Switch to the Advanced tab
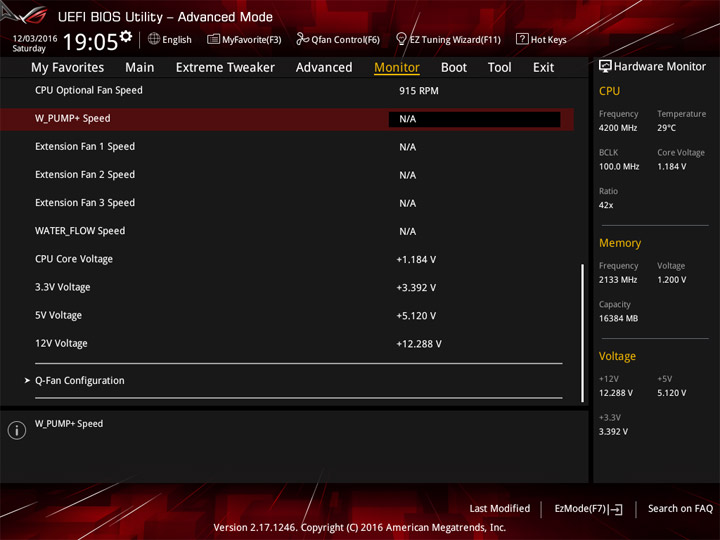 pos(324,68)
